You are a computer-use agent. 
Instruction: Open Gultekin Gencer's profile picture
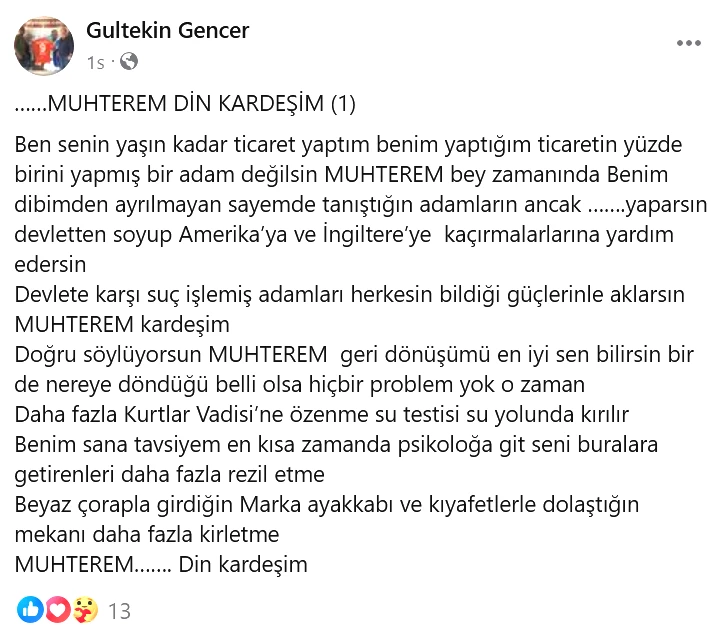click(x=44, y=46)
